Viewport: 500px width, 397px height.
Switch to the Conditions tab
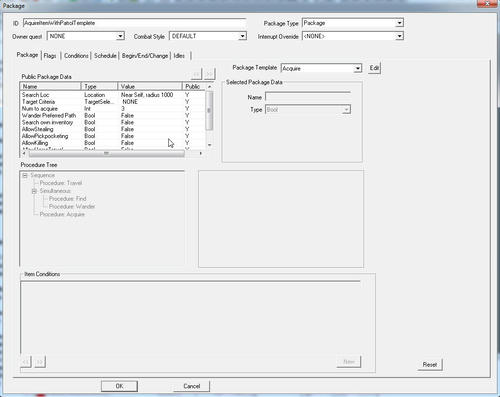(76, 56)
